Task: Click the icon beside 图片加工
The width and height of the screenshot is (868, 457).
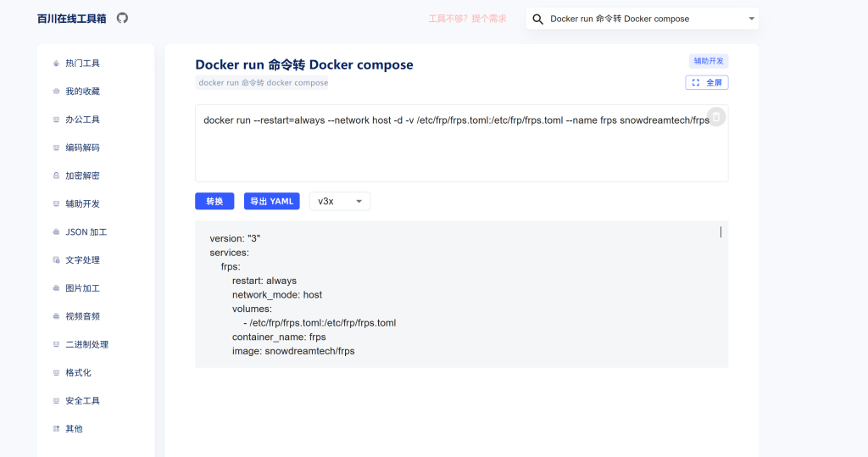Action: [56, 288]
